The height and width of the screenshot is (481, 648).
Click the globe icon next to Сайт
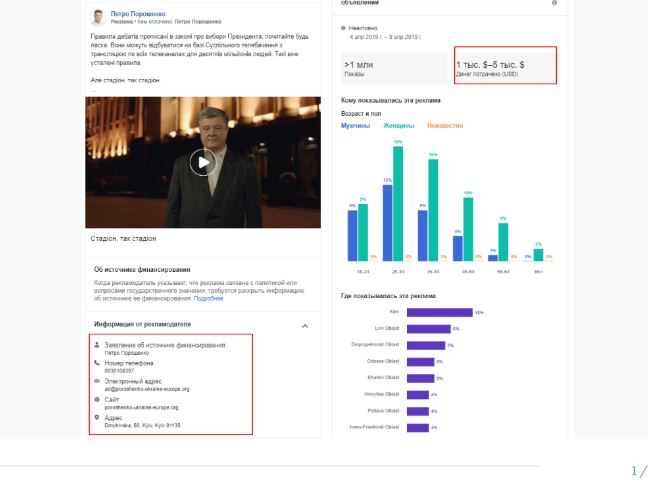[97, 399]
